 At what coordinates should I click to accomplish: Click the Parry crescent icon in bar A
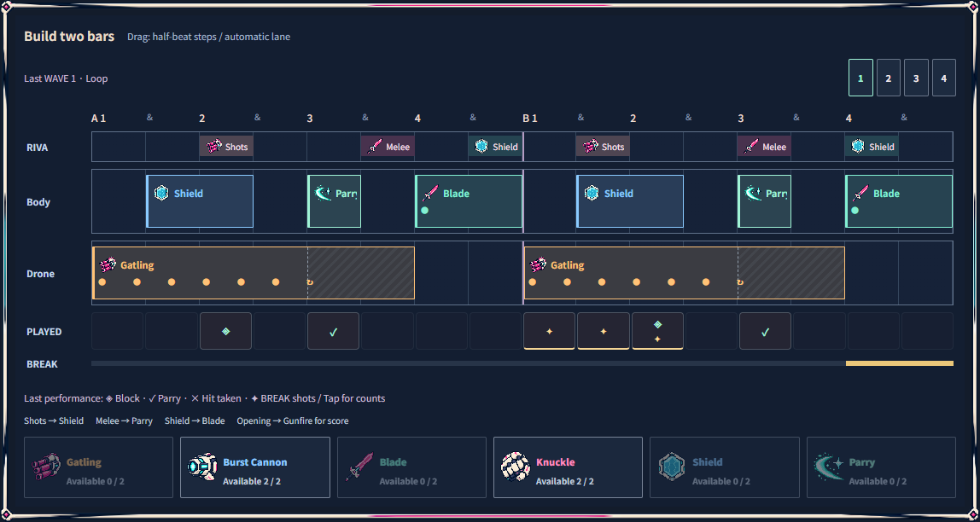(x=323, y=194)
